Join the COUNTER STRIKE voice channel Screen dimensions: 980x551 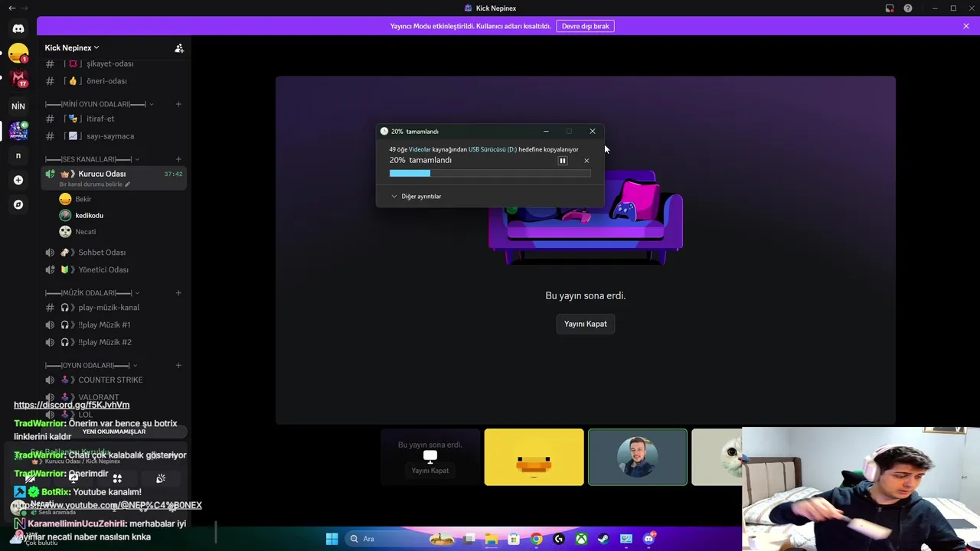click(x=113, y=380)
